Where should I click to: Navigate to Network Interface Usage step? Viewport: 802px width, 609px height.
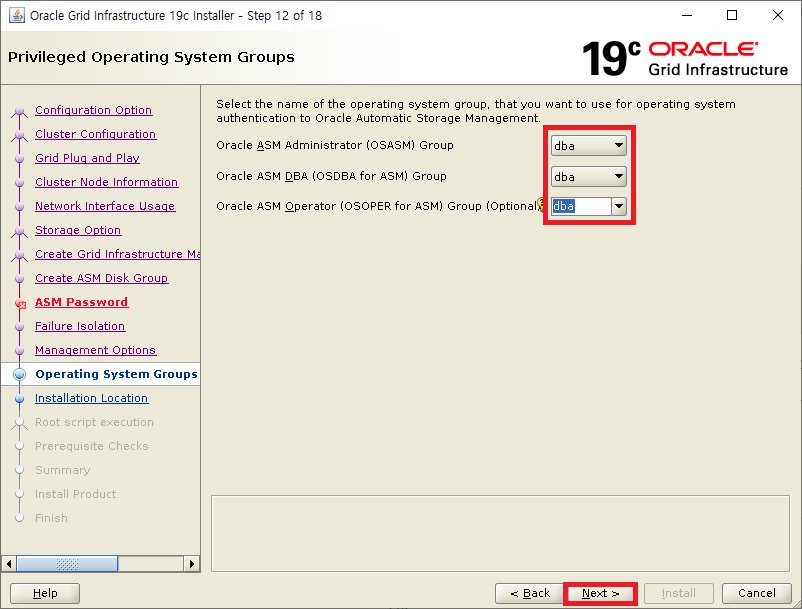pyautogui.click(x=105, y=206)
